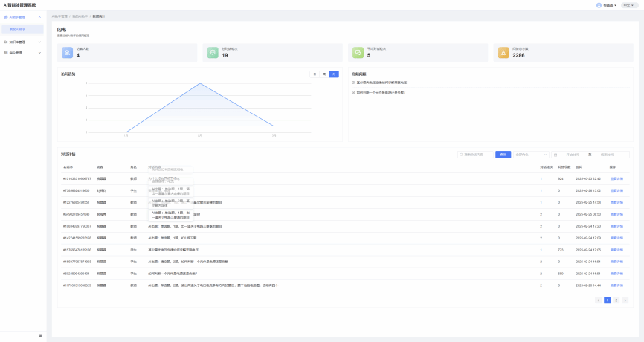
Task: Go to page 2 of conversation list
Action: click(x=616, y=300)
